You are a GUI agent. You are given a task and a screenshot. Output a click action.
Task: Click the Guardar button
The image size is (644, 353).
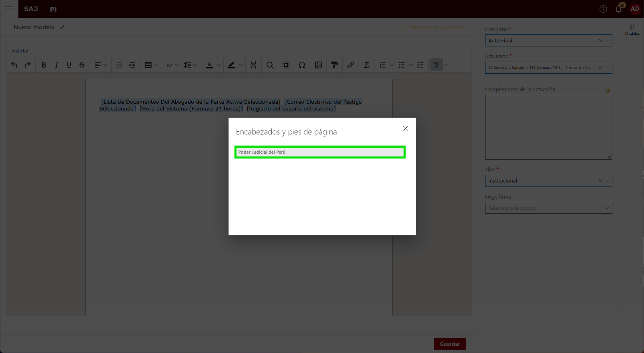tap(450, 344)
